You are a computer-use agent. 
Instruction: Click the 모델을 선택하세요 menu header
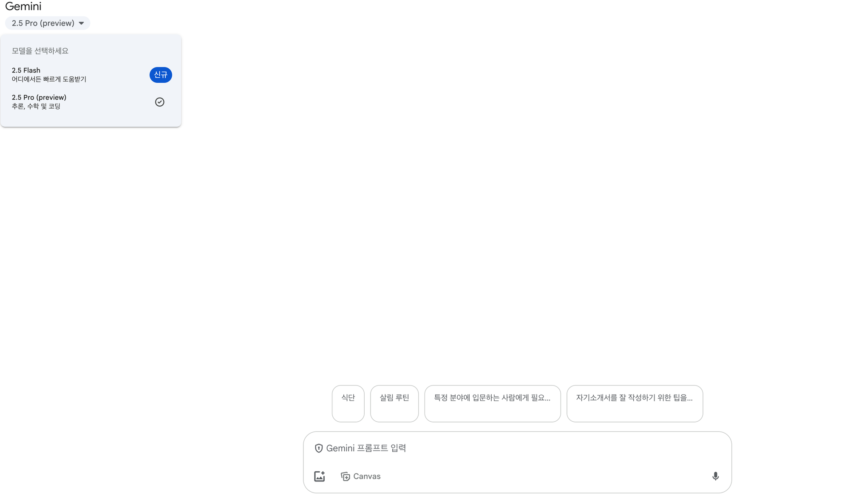(40, 51)
